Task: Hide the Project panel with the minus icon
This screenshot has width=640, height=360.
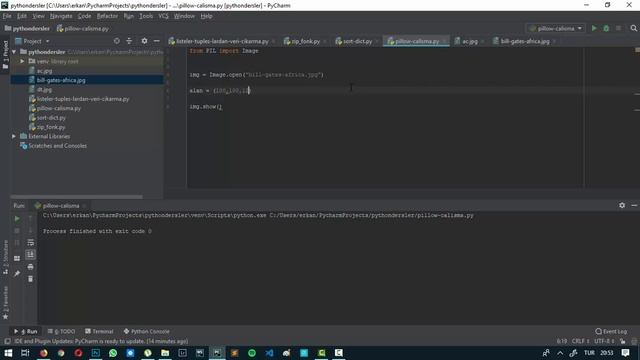Action: 157,41
